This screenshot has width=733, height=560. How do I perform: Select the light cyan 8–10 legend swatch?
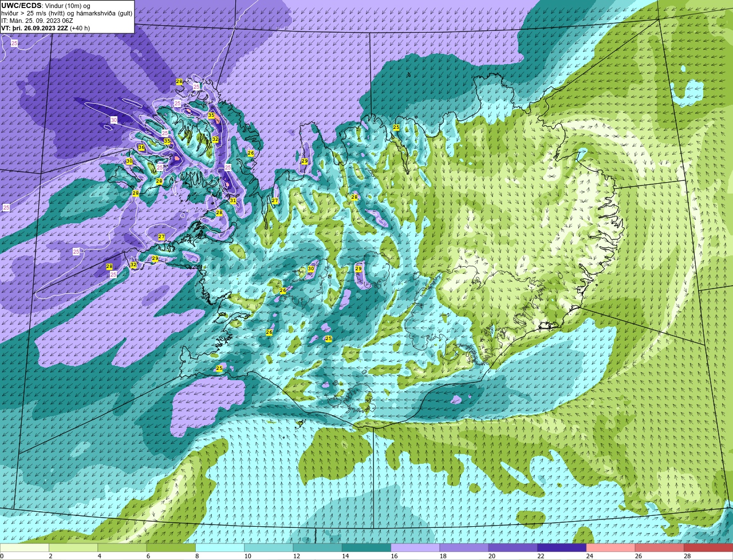coord(220,547)
